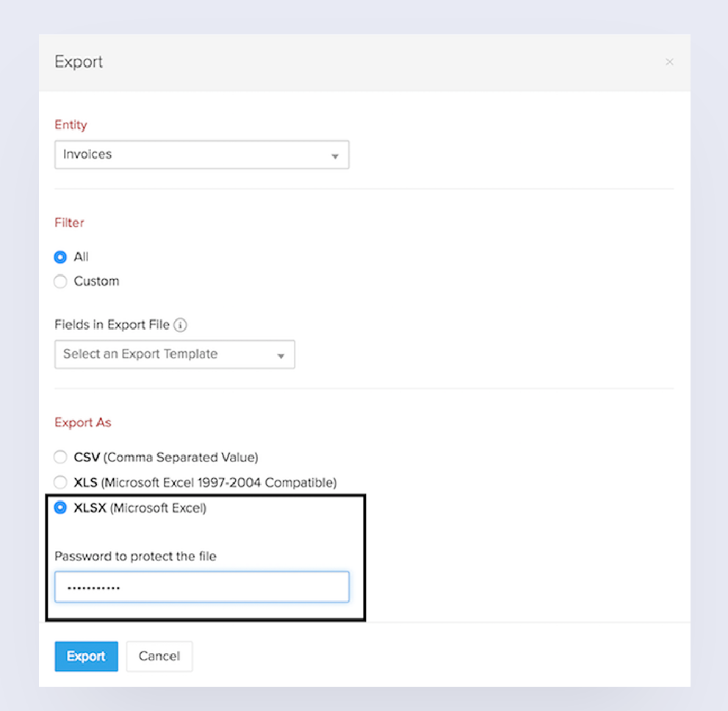Click the XLSX (Microsoft Excel) label
Screen dimensions: 728x711
pyautogui.click(x=140, y=508)
